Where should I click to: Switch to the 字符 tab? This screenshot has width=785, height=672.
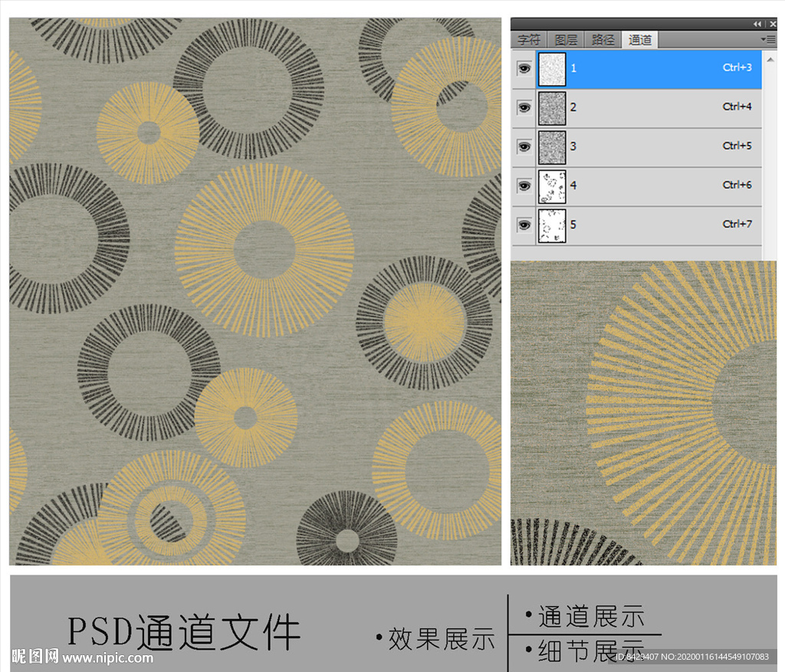pos(529,40)
